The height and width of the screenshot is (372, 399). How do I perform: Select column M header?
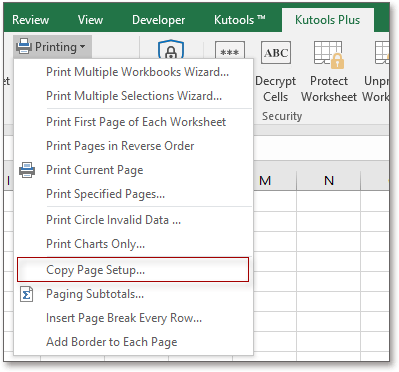(x=265, y=181)
